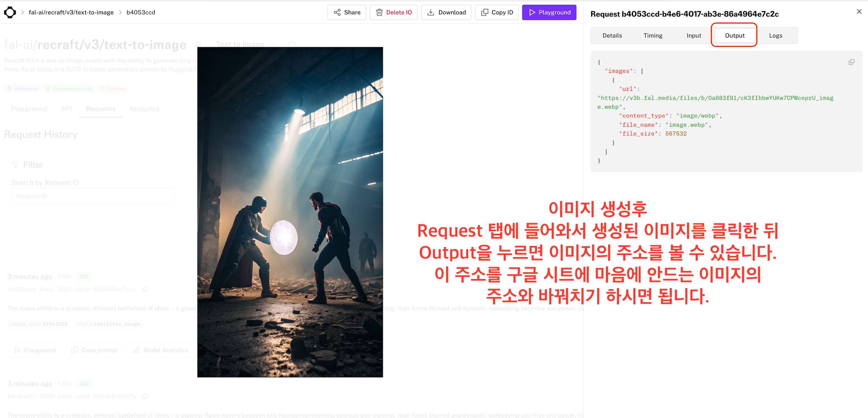This screenshot has height=418, width=868.
Task: Click the generated superhero image preview
Action: pyautogui.click(x=290, y=212)
